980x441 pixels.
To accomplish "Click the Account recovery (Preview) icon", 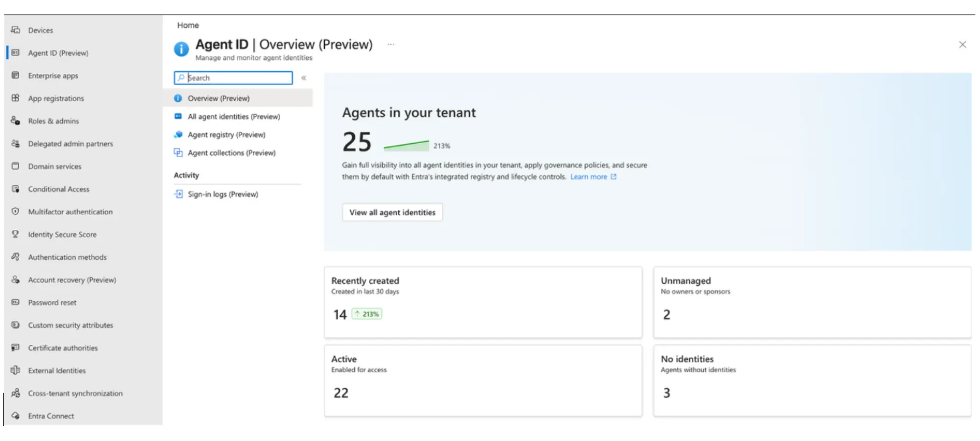I will [x=16, y=279].
